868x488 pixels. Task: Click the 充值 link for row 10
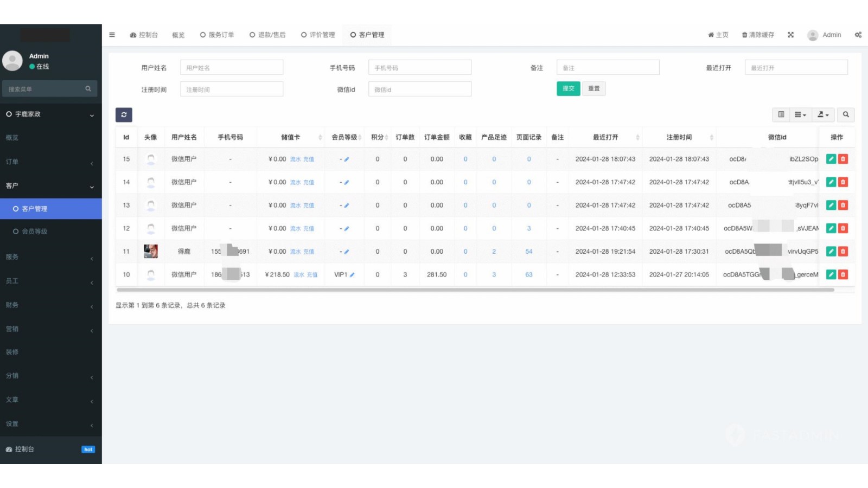[x=312, y=275]
